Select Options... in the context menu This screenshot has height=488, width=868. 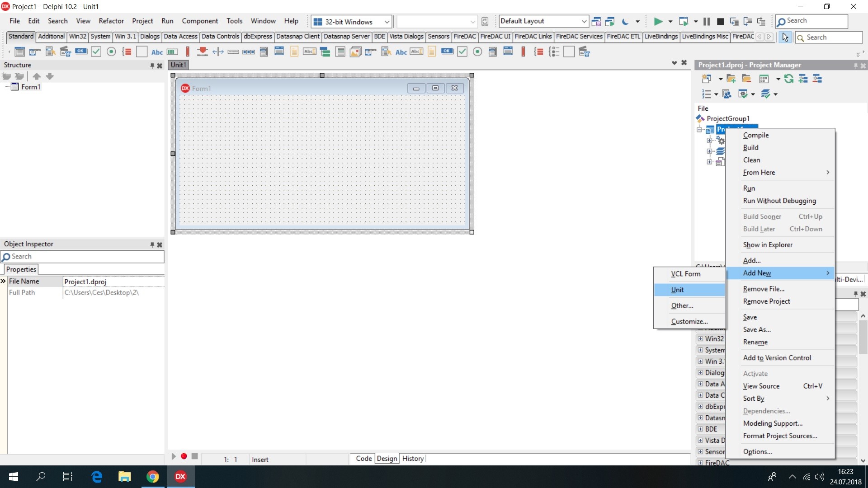(x=780, y=451)
